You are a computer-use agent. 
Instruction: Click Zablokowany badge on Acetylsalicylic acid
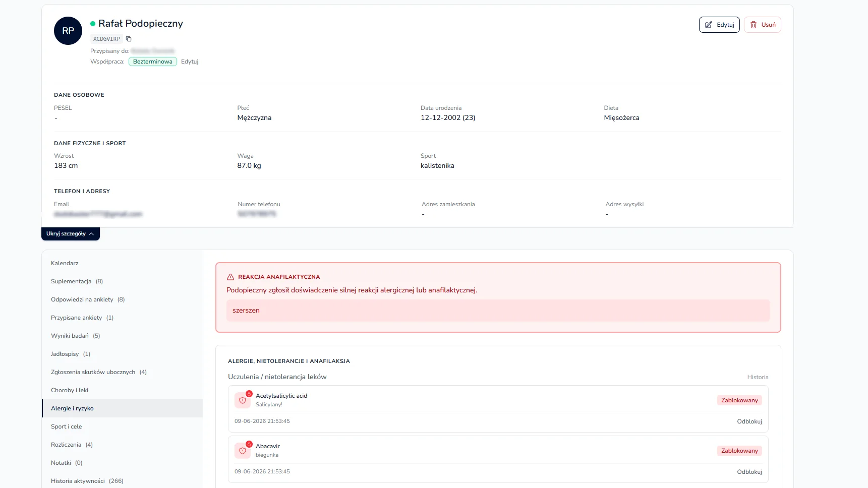click(739, 400)
